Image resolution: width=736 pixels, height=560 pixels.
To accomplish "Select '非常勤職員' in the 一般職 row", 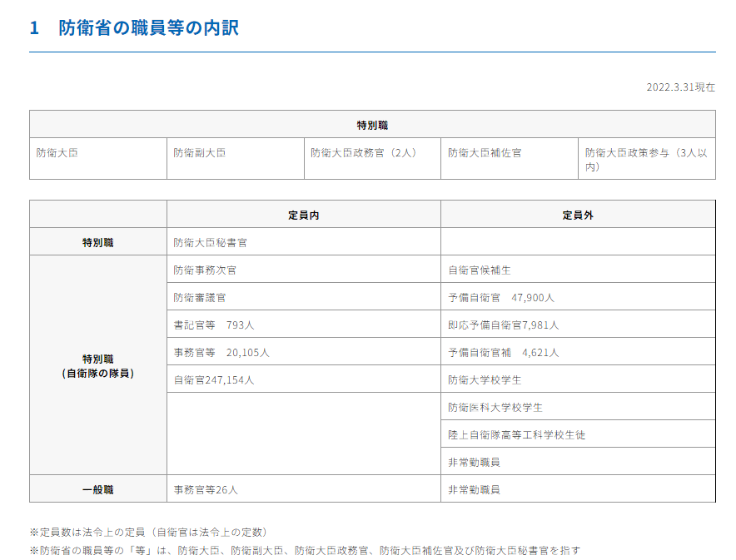I will pyautogui.click(x=578, y=489).
